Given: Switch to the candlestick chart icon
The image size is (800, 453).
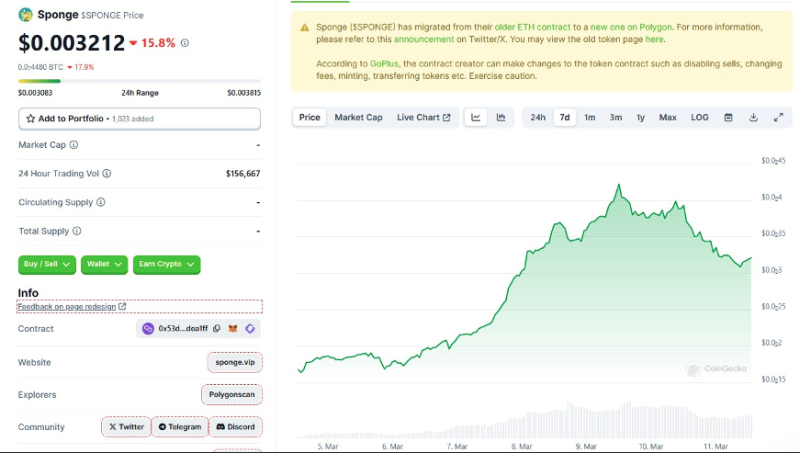Looking at the screenshot, I should pos(501,117).
